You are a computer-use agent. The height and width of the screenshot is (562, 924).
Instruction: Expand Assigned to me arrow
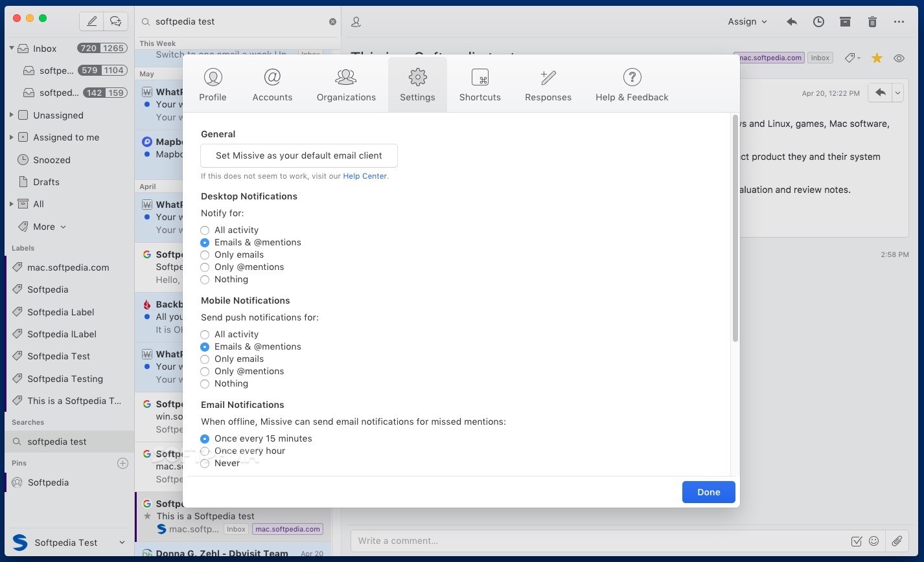pos(12,137)
